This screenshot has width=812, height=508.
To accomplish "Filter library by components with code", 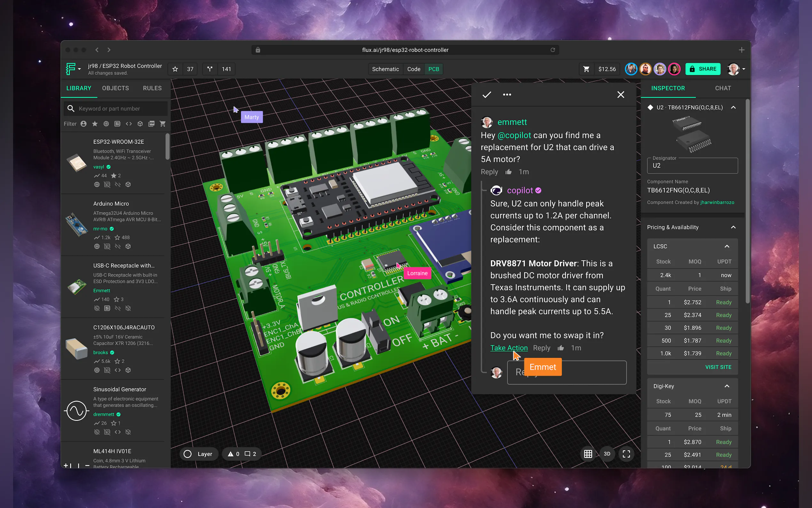I will [129, 123].
